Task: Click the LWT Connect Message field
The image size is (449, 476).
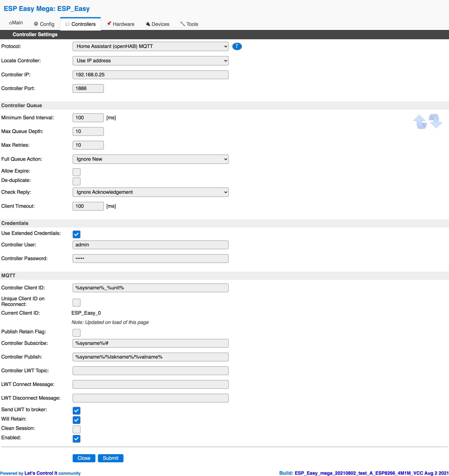Action: (x=150, y=384)
